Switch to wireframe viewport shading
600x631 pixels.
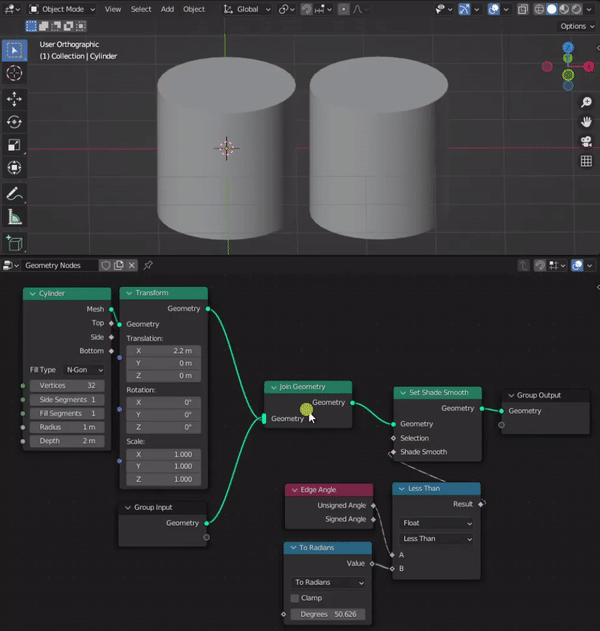click(539, 9)
